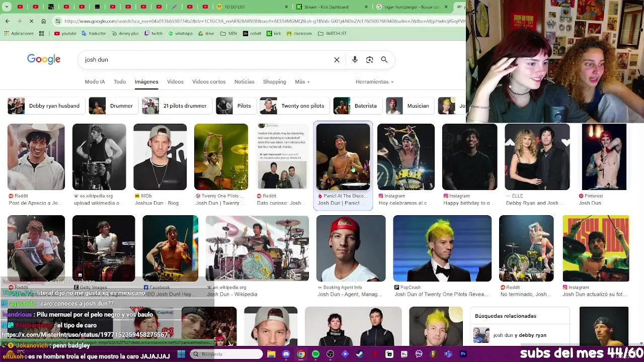Open the whatsapp bookmark
Image resolution: width=644 pixels, height=362 pixels.
pos(180,34)
